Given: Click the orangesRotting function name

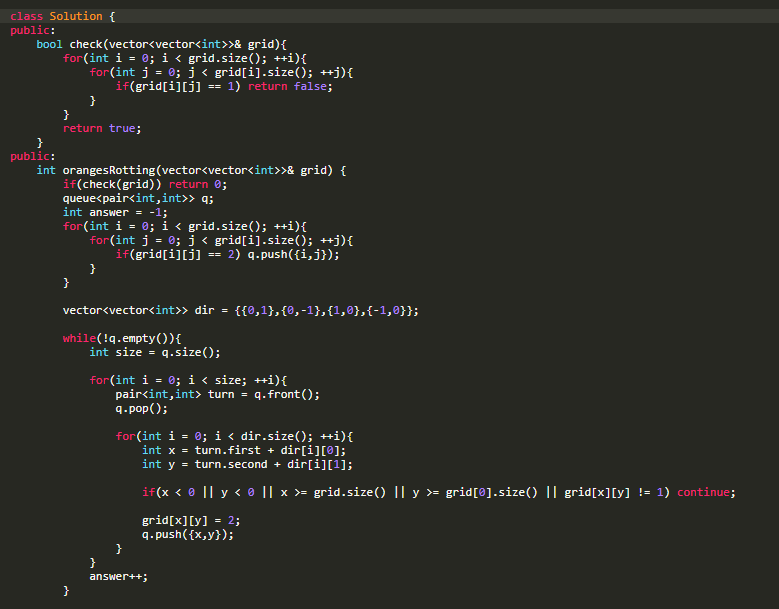Looking at the screenshot, I should pyautogui.click(x=114, y=170).
